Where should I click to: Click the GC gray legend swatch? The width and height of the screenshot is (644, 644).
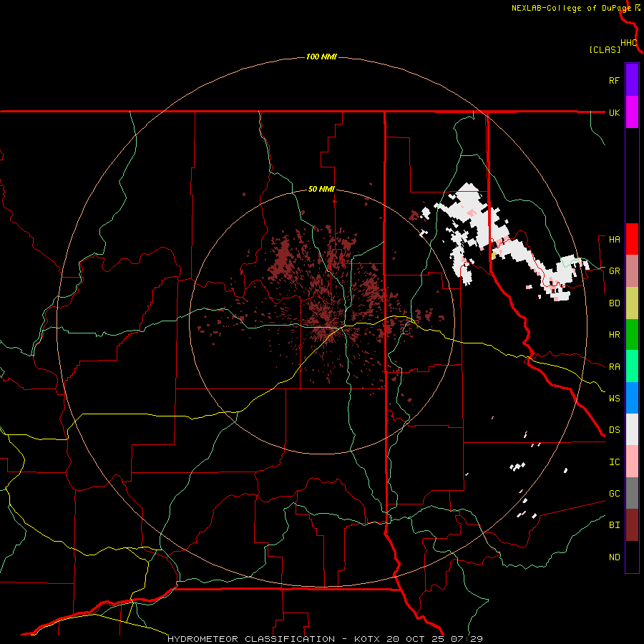632,493
